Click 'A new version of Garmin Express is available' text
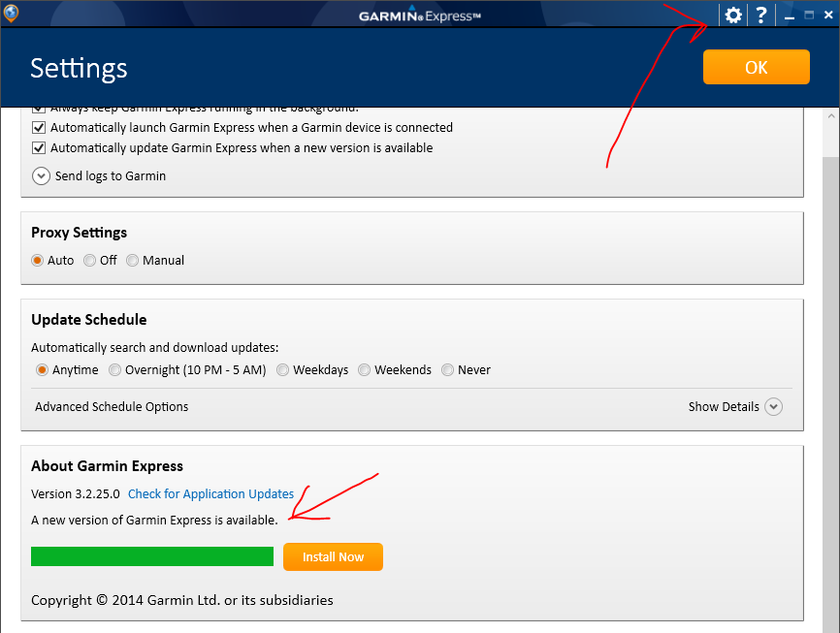This screenshot has width=840, height=633. point(154,520)
